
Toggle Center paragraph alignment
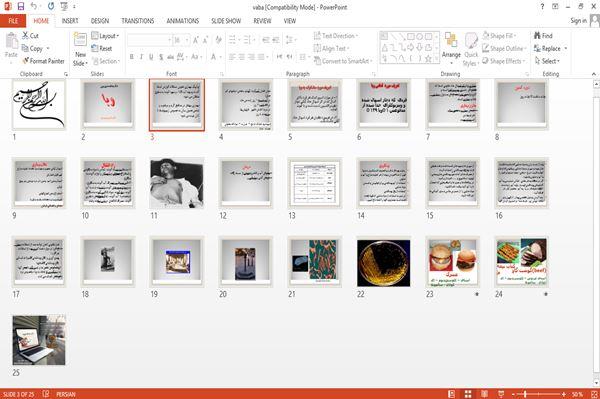(242, 57)
